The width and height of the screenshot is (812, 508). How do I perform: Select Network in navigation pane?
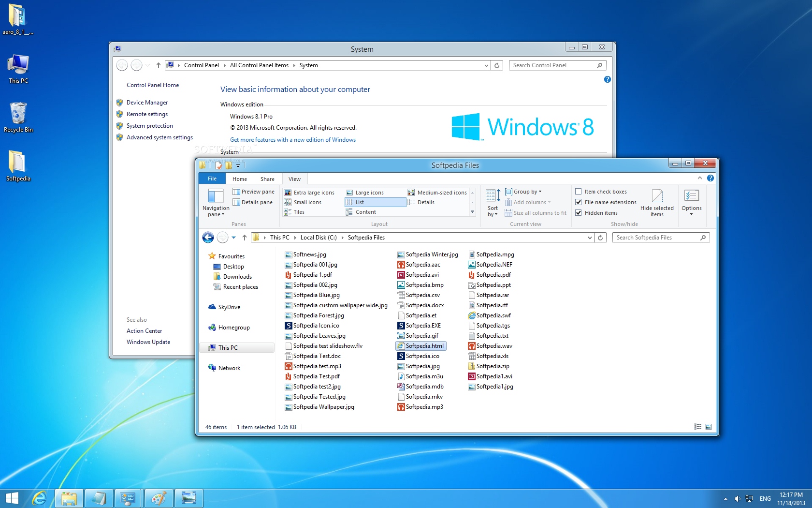click(x=229, y=368)
